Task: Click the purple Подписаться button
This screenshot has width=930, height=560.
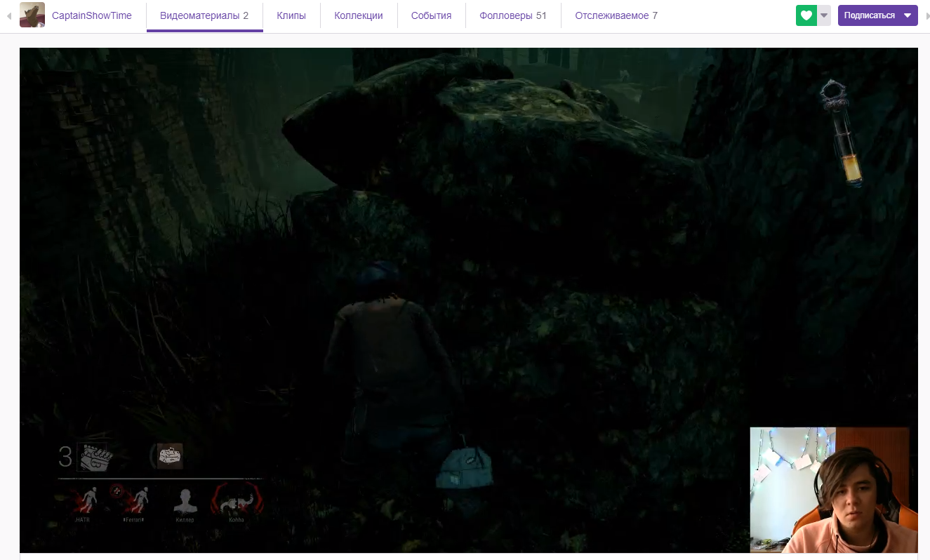Action: [878, 15]
